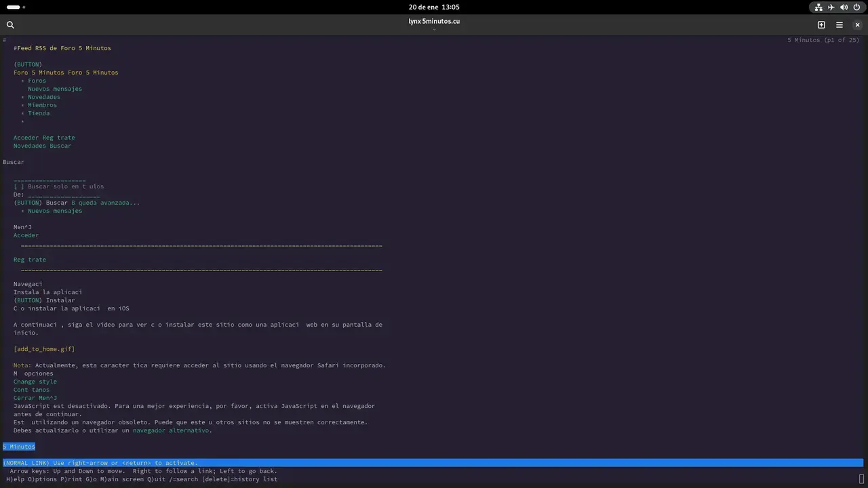The height and width of the screenshot is (488, 868).
Task: Click the Arrow keys help line
Action: [143, 471]
